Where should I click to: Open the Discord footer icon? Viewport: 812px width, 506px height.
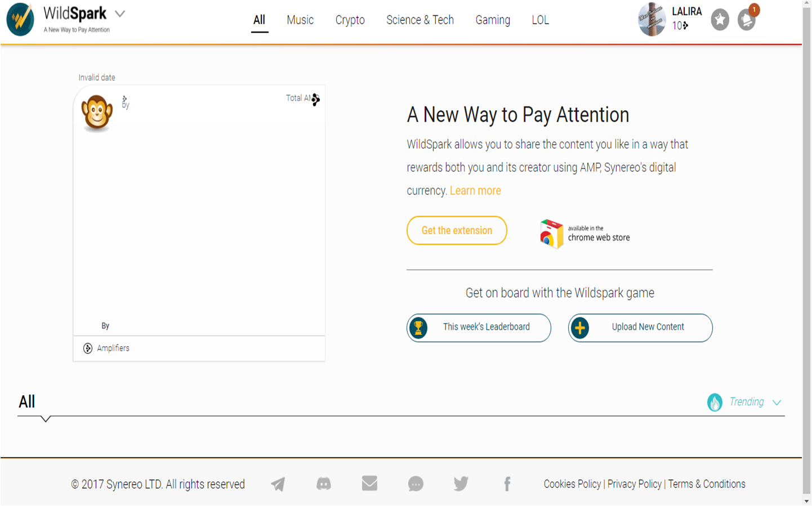[x=324, y=483]
